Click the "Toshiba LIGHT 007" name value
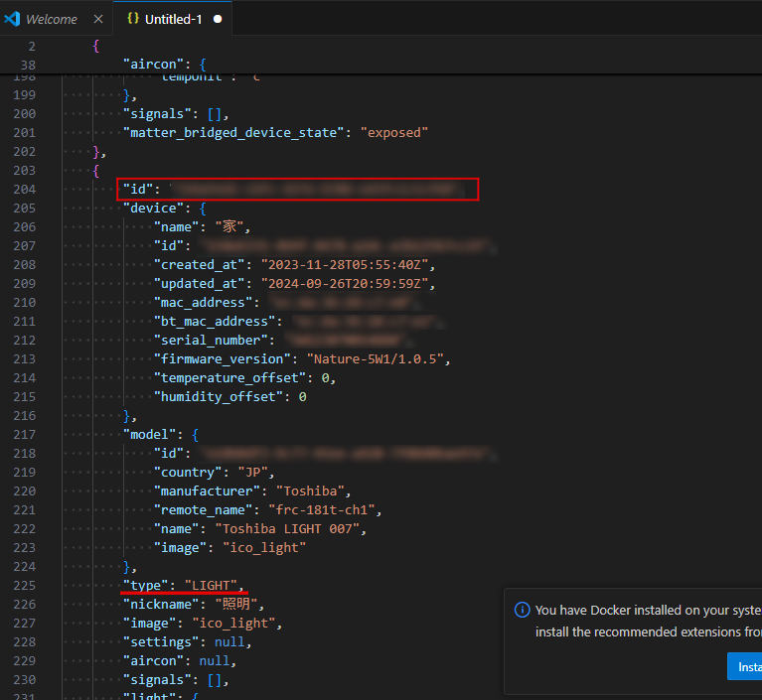 click(x=287, y=529)
